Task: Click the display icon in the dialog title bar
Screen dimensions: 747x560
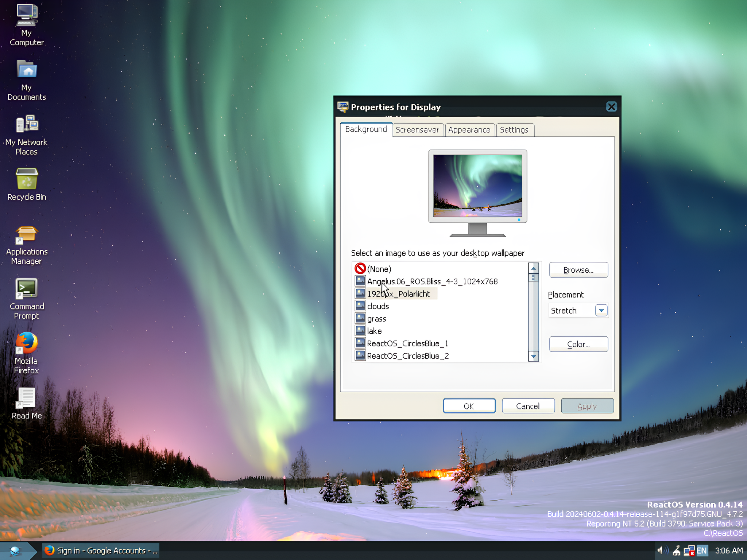Action: [x=342, y=107]
